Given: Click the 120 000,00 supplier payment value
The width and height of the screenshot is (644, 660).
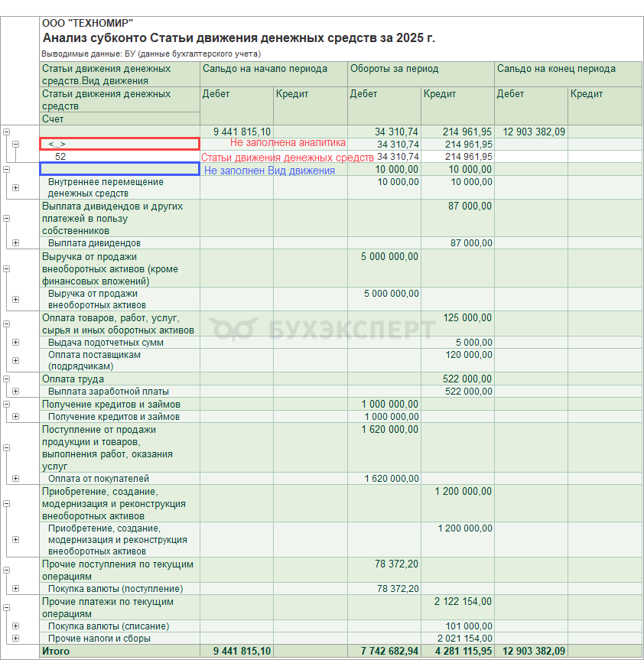Looking at the screenshot, I should tap(469, 354).
